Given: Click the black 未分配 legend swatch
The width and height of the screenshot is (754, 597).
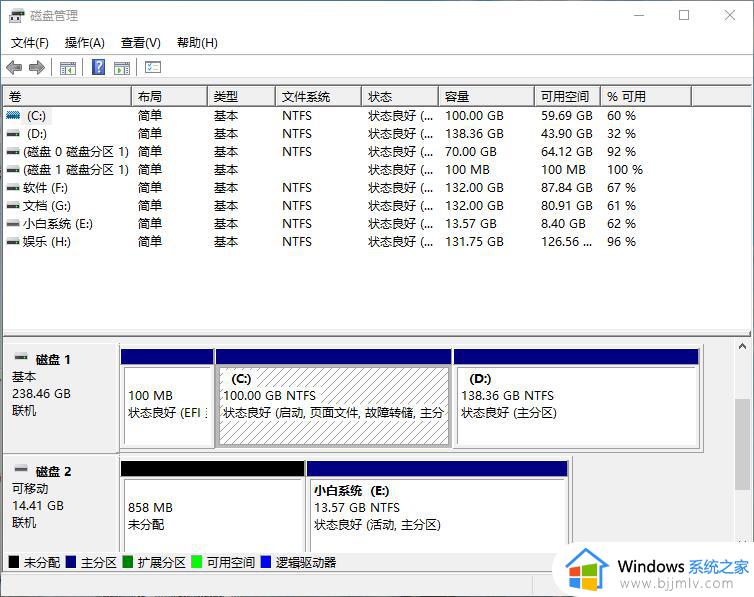Looking at the screenshot, I should (x=14, y=562).
